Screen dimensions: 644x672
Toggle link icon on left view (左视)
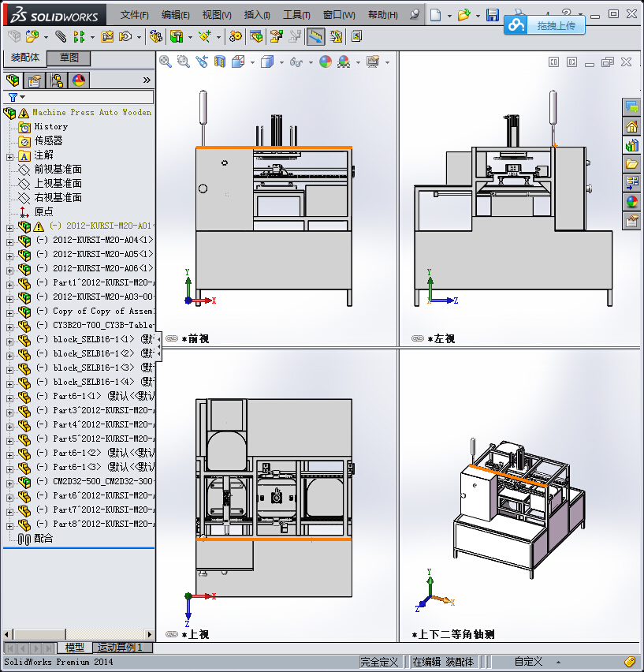pos(418,338)
